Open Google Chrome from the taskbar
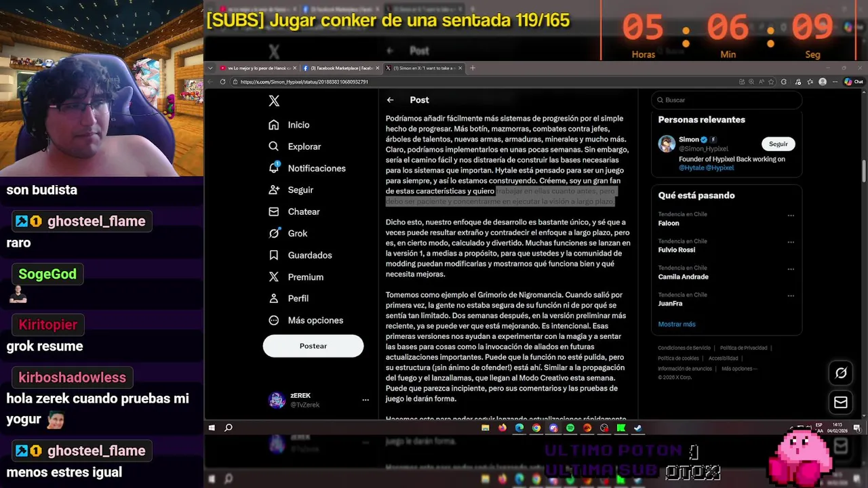The image size is (868, 488). pyautogui.click(x=536, y=428)
